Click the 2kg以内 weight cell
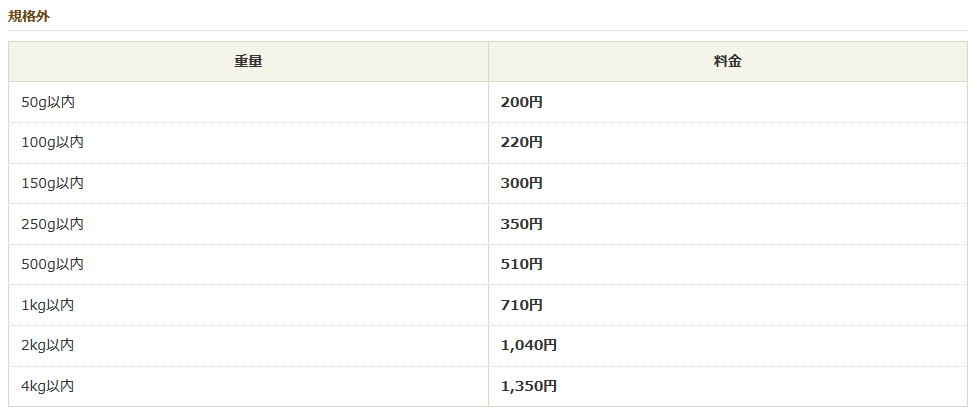Image resolution: width=979 pixels, height=416 pixels. coord(47,345)
